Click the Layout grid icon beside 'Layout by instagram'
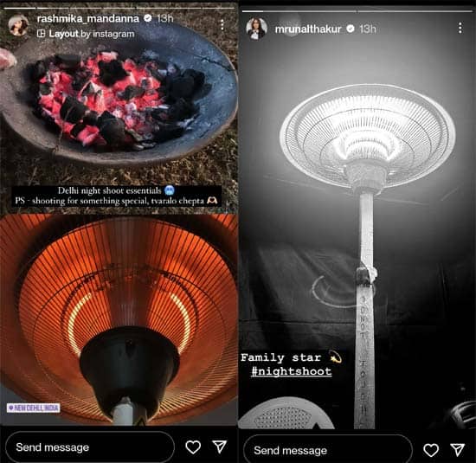The image size is (476, 463). click(x=41, y=34)
